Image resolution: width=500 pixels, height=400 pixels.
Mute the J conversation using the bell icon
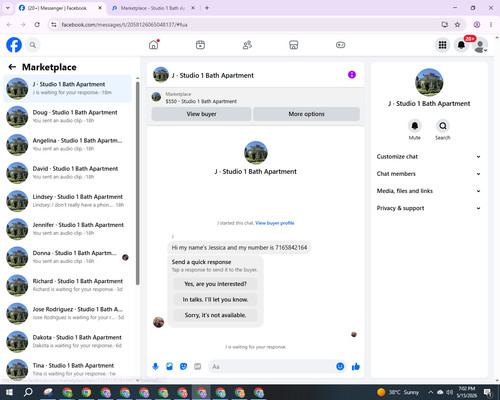pos(415,126)
